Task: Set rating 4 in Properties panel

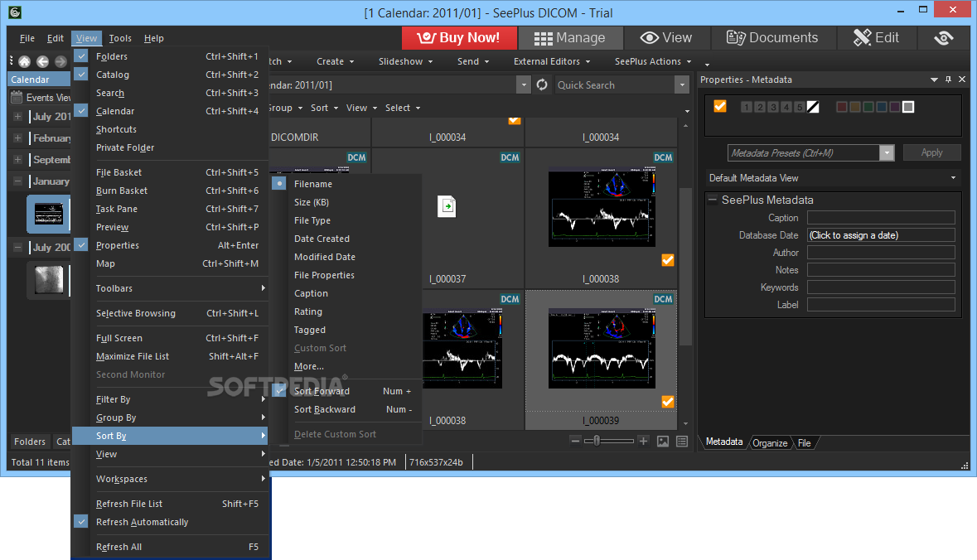Action: point(786,107)
